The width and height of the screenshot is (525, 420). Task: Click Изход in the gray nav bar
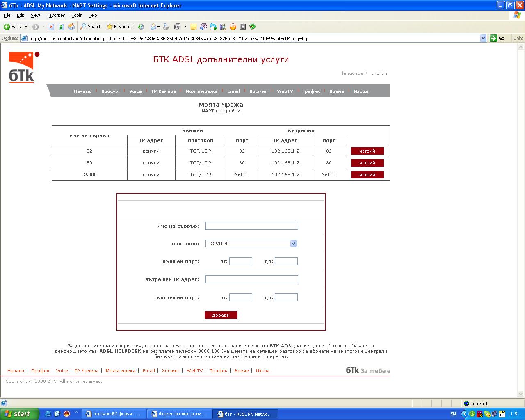pos(361,91)
